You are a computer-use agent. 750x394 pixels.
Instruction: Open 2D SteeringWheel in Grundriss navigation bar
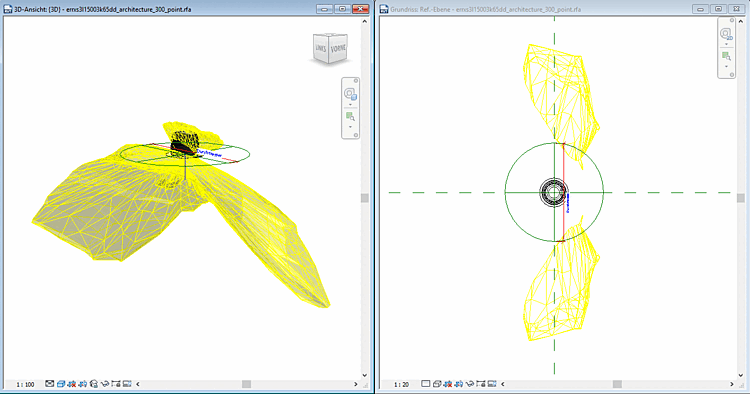tap(726, 34)
